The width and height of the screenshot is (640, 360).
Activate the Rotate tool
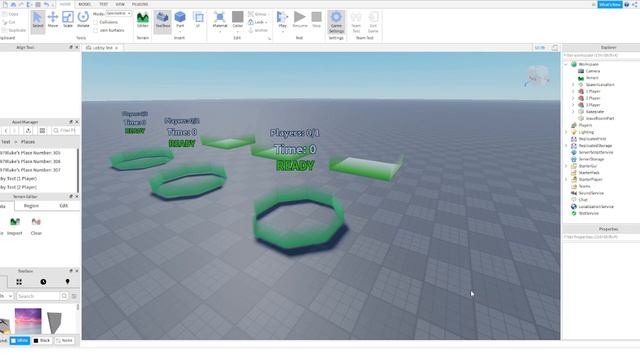(x=83, y=20)
